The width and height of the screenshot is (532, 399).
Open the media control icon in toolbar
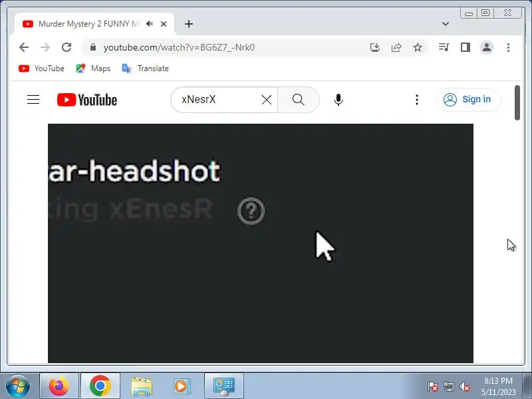tap(444, 47)
